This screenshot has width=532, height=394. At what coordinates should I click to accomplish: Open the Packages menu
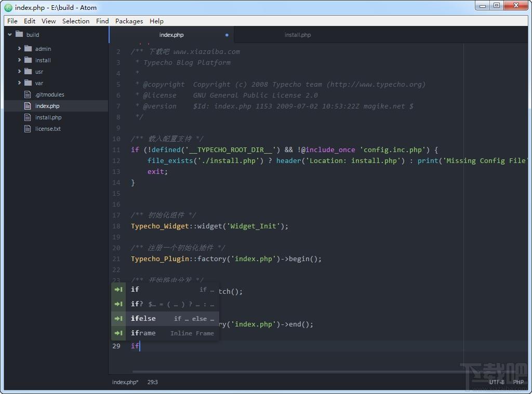[129, 21]
